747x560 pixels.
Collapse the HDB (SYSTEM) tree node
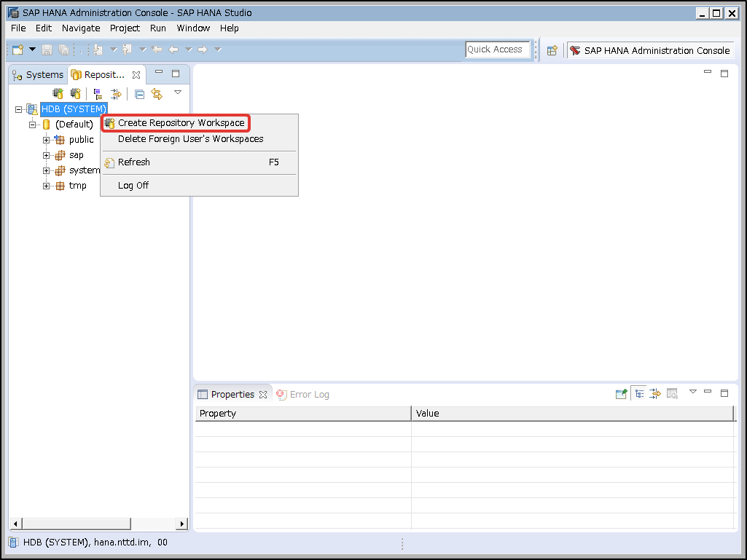coord(18,109)
